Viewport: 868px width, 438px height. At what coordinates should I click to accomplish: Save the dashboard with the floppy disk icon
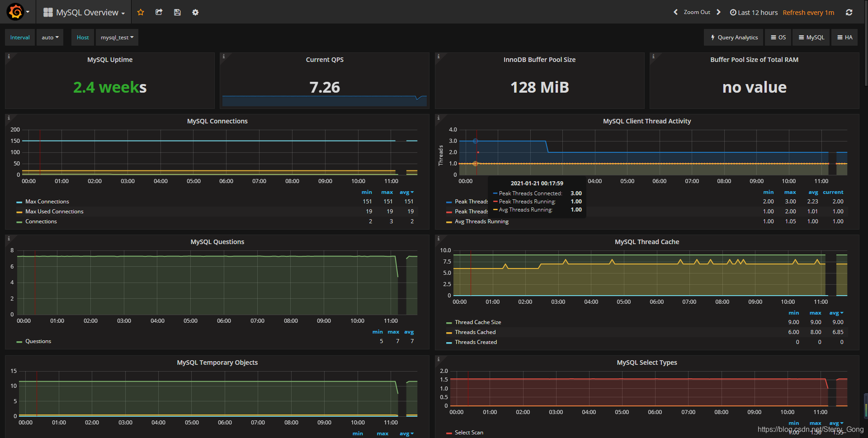[177, 12]
